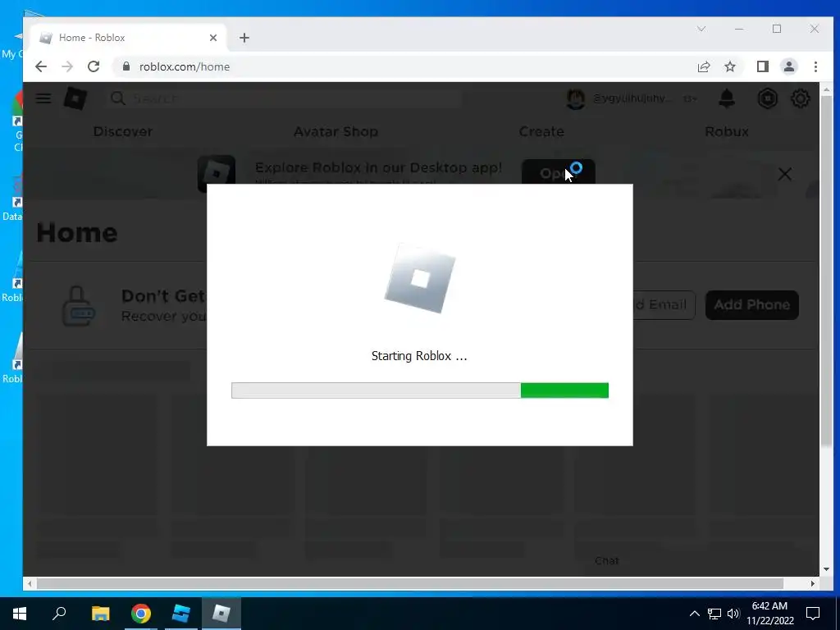Viewport: 840px width, 630px height.
Task: Open the Windows Start menu
Action: [x=20, y=614]
